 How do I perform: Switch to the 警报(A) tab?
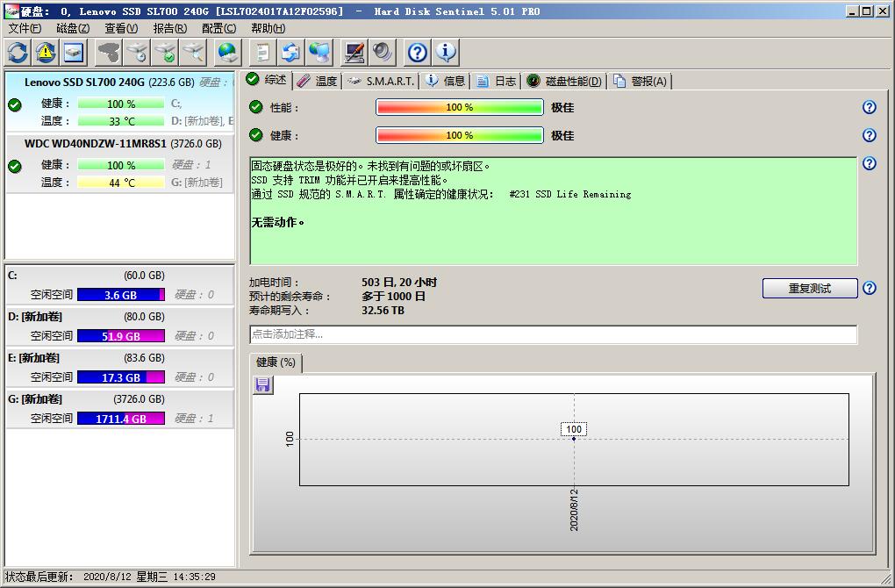(x=640, y=81)
